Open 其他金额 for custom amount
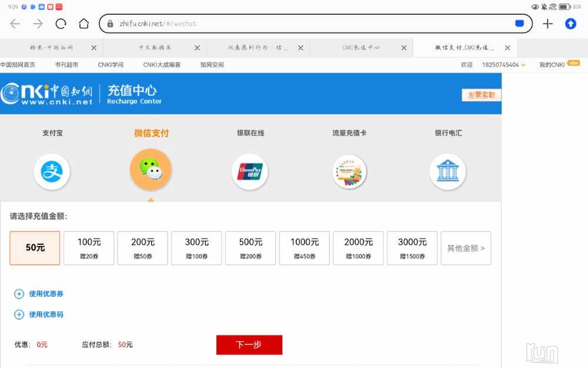The width and height of the screenshot is (588, 368). coord(466,248)
